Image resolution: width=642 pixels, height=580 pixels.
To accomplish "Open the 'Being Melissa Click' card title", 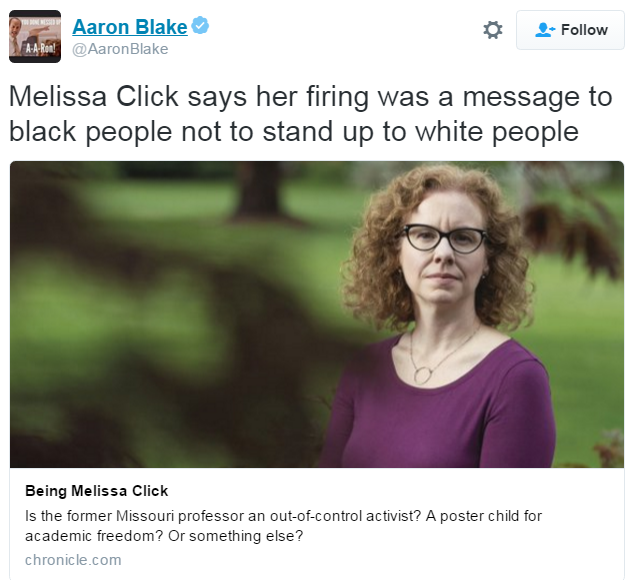I will coord(96,491).
